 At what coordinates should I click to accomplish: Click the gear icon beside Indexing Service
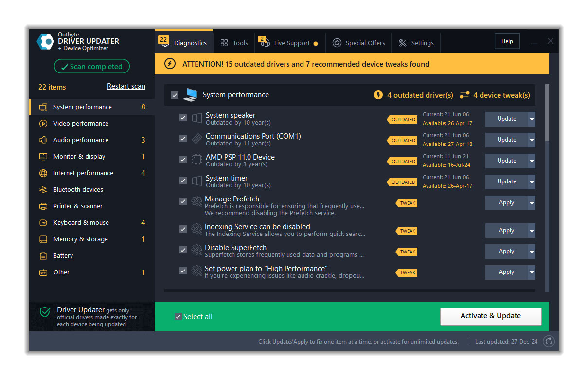197,229
